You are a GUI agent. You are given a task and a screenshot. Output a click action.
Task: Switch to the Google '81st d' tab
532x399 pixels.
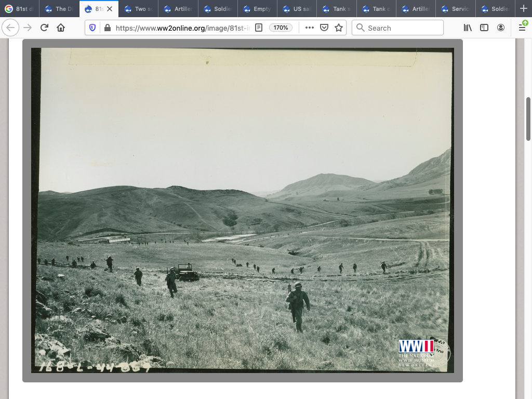tap(20, 9)
